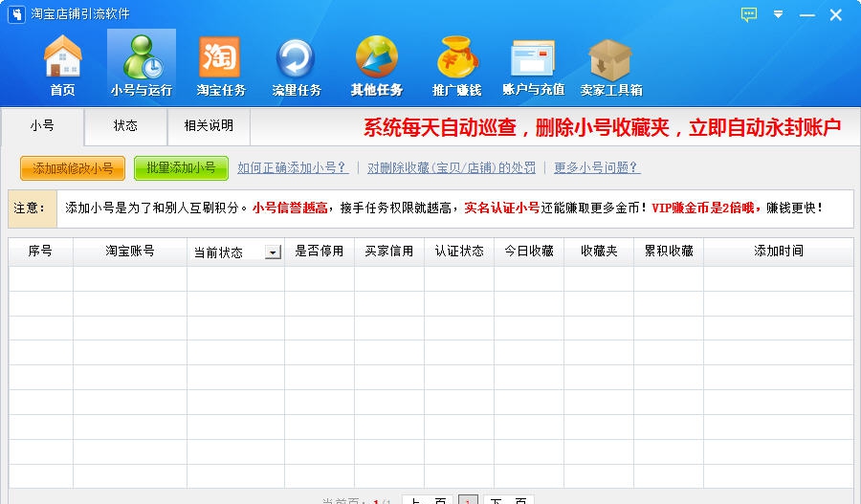Open the 如何正确添加小号？ link
Image resolution: width=861 pixels, height=504 pixels.
pyautogui.click(x=293, y=167)
